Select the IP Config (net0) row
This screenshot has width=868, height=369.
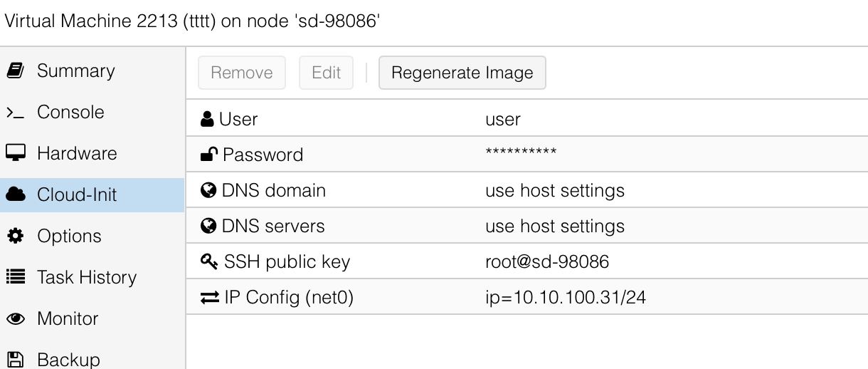(x=527, y=297)
